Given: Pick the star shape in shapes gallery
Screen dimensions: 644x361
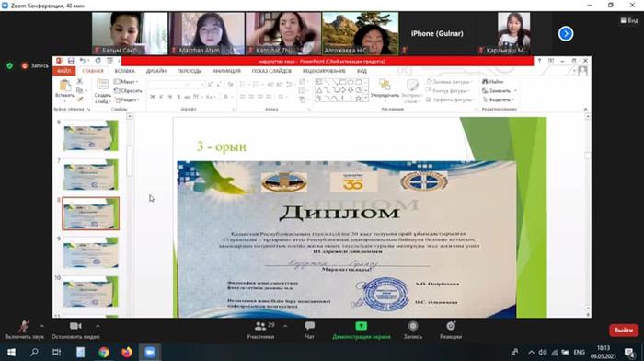Looking at the screenshot, I should [x=358, y=99].
